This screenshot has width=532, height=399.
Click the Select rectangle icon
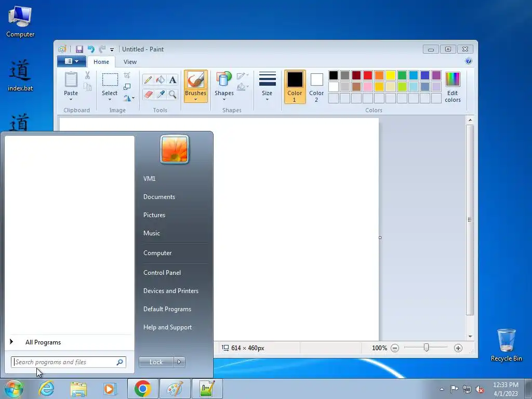coord(110,79)
